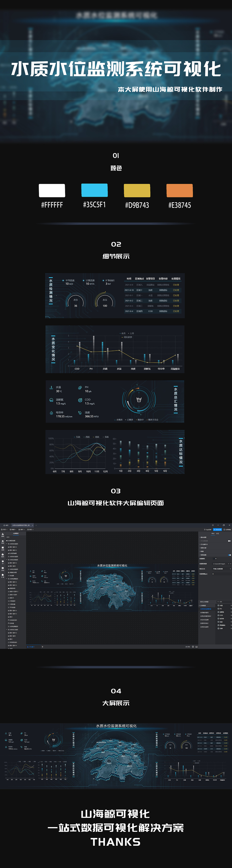Select the 扩散面积 layer

pyautogui.click(x=12, y=601)
